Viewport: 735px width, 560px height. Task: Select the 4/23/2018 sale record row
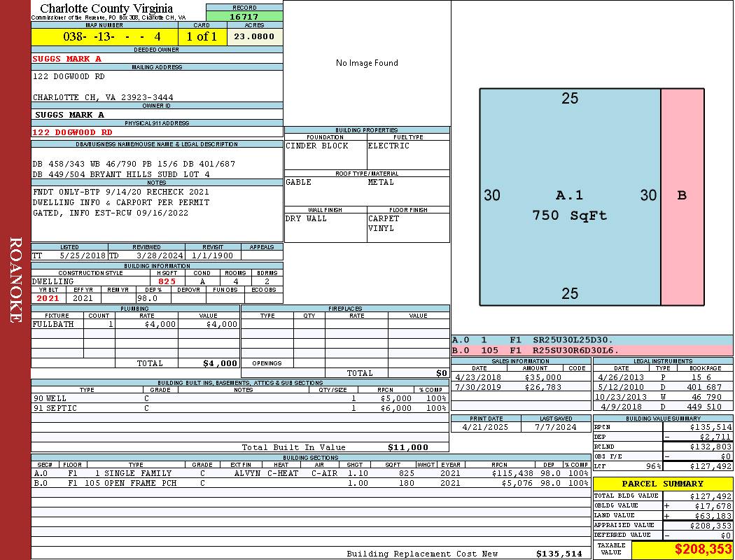pos(519,377)
